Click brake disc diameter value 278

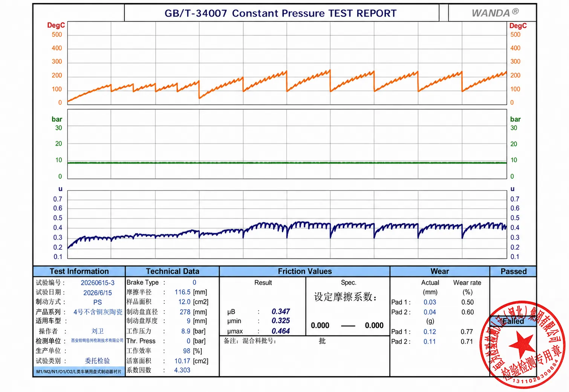click(185, 312)
